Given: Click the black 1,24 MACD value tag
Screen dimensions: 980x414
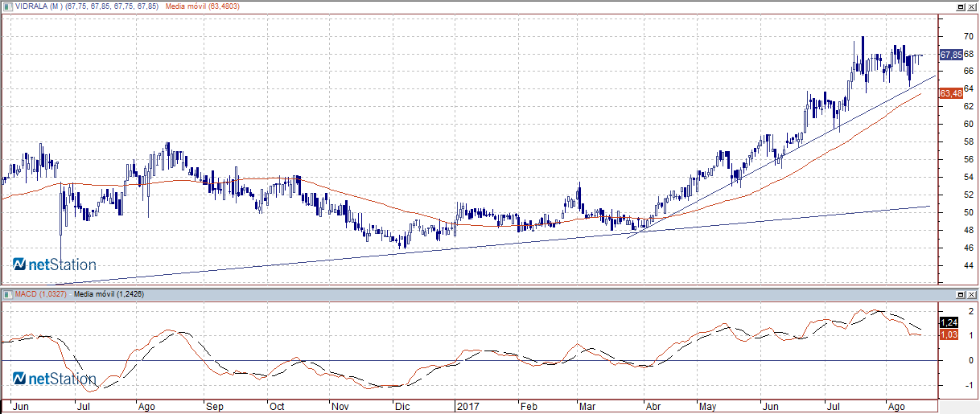Looking at the screenshot, I should [x=949, y=322].
